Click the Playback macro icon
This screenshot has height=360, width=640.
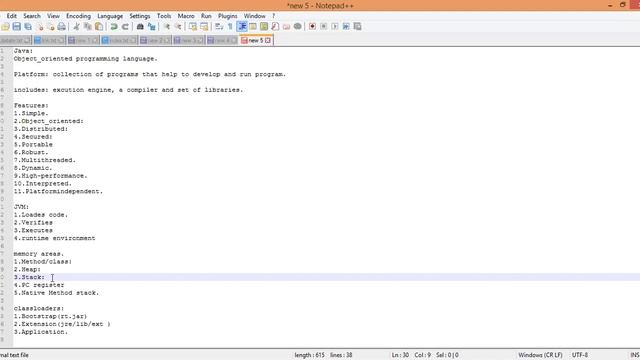click(335, 27)
